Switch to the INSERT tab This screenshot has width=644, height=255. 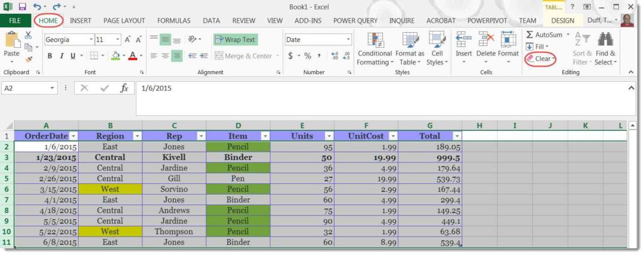[80, 21]
